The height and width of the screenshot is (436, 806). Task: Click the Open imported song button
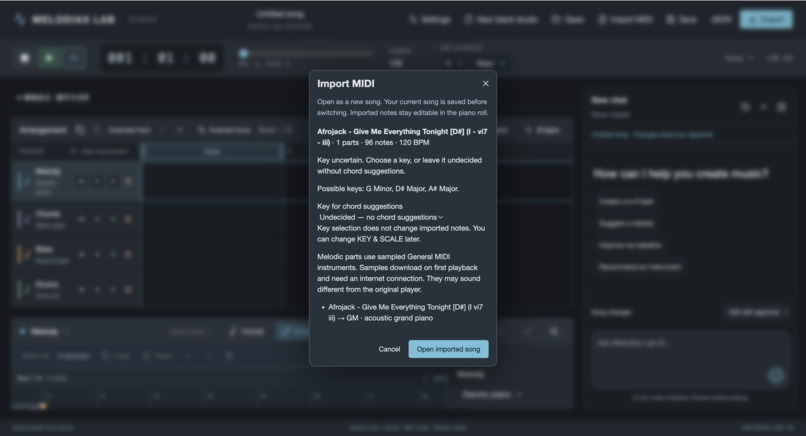point(448,349)
